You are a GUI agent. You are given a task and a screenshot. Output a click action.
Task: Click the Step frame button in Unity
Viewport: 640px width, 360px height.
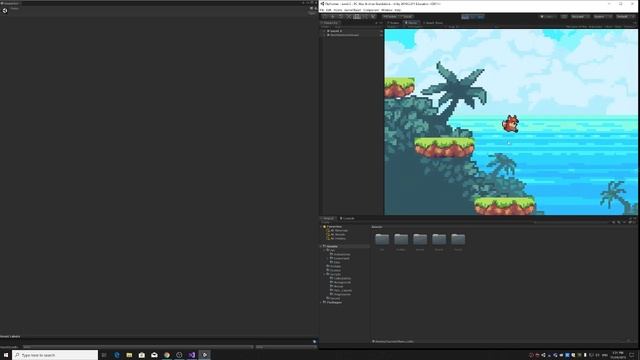481,17
